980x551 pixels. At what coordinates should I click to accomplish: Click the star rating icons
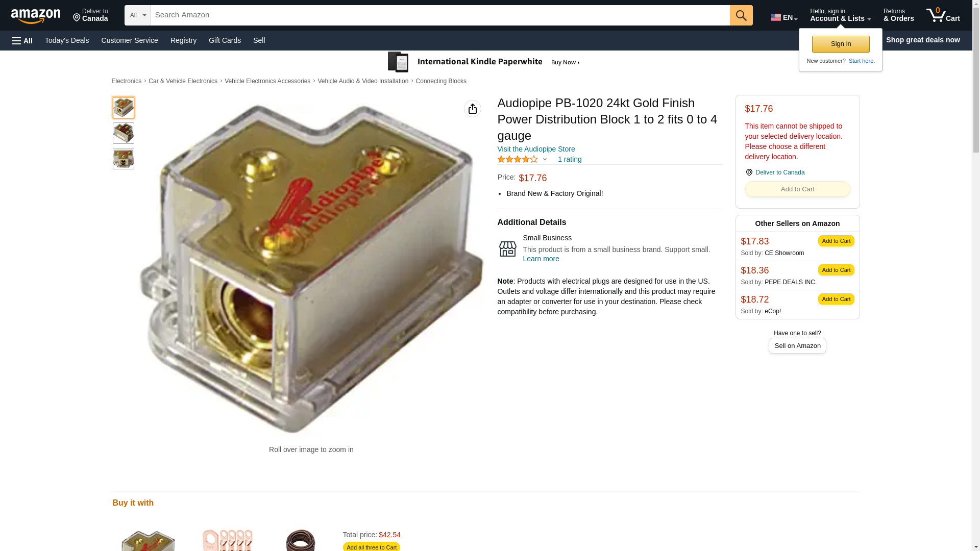[517, 159]
